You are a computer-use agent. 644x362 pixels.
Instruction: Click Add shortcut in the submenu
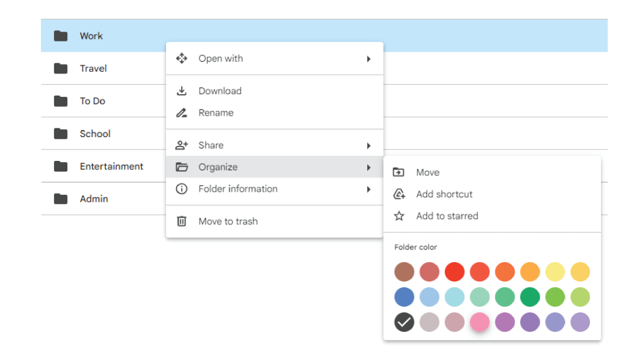(x=444, y=194)
